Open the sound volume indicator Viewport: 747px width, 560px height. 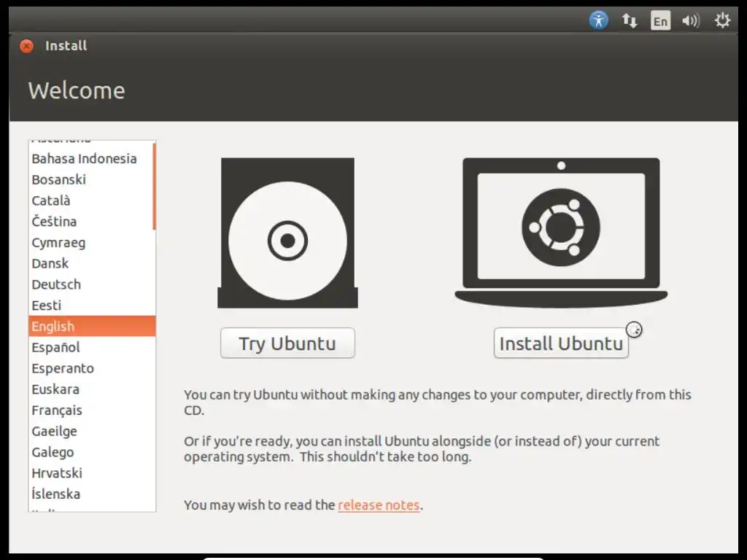(x=691, y=20)
